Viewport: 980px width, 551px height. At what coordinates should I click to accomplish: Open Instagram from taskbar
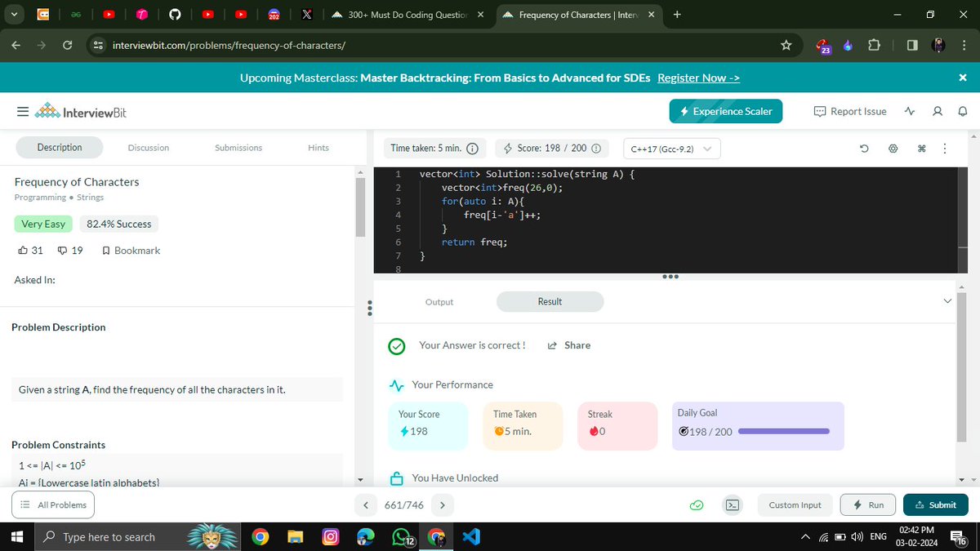[x=331, y=537]
